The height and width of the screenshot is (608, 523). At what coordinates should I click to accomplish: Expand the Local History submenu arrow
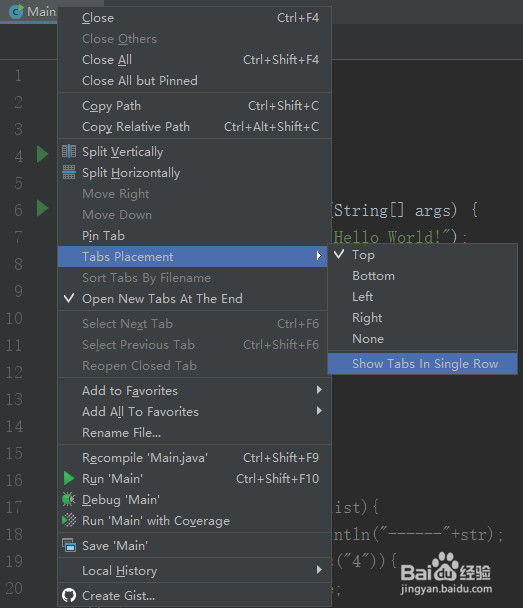[x=319, y=570]
